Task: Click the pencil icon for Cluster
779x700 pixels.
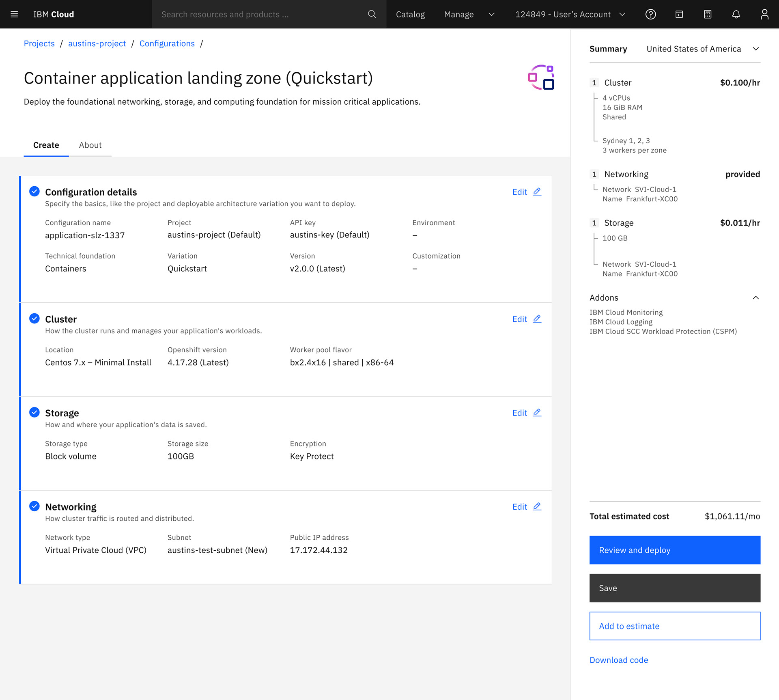Action: point(537,319)
